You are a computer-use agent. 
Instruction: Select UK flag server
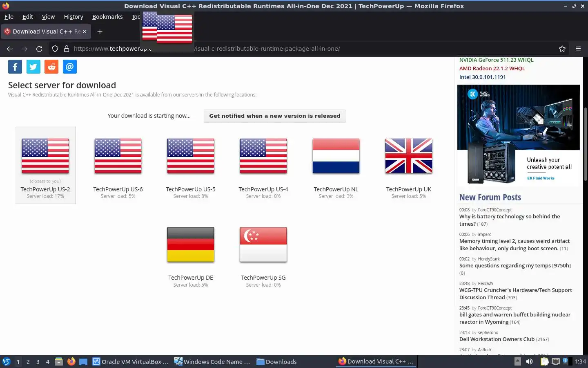point(409,156)
